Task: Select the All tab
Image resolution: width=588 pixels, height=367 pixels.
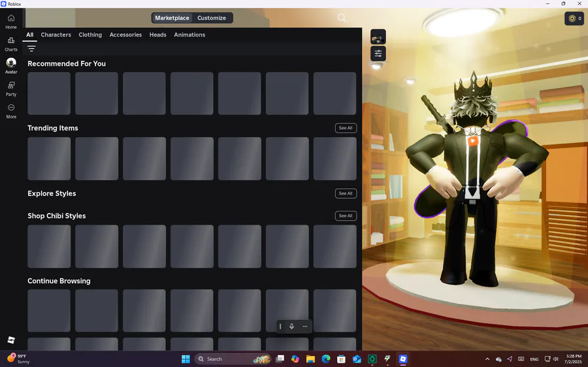Action: tap(29, 35)
